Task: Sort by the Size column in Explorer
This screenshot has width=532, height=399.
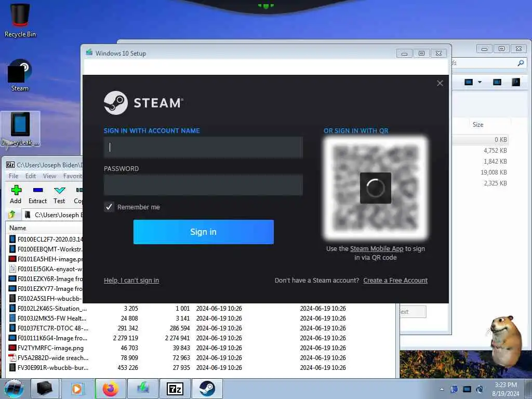Action: pos(478,125)
